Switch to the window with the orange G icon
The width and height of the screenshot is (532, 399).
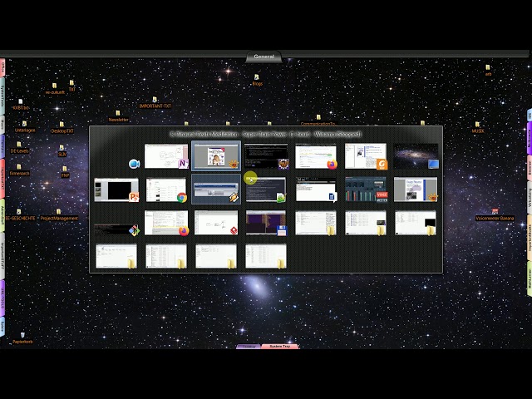pyautogui.click(x=366, y=156)
